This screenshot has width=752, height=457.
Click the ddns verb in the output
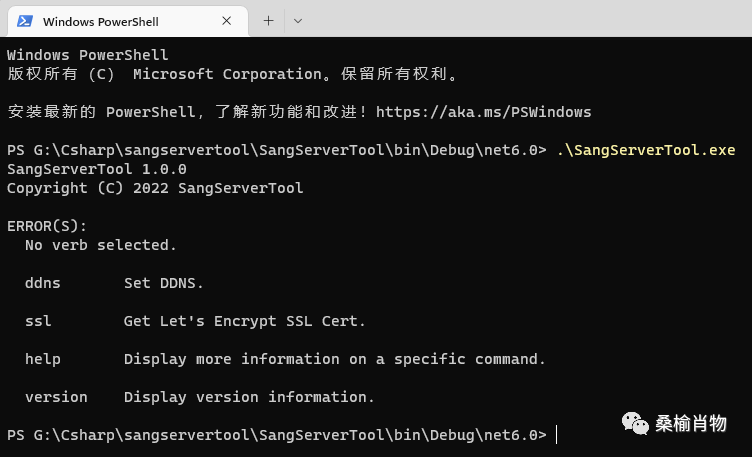coord(43,283)
